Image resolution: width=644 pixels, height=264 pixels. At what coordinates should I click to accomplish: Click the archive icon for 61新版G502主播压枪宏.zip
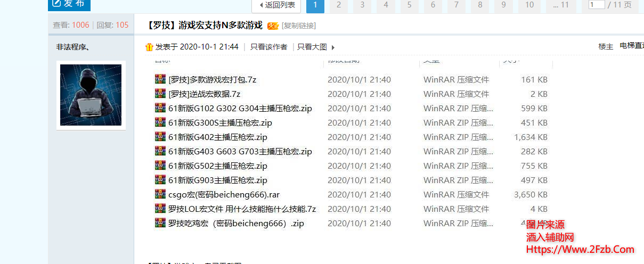160,165
